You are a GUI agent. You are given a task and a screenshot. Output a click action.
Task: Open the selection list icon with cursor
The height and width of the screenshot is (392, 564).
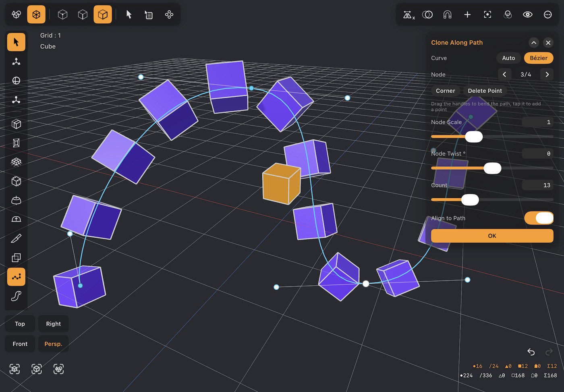coord(149,15)
